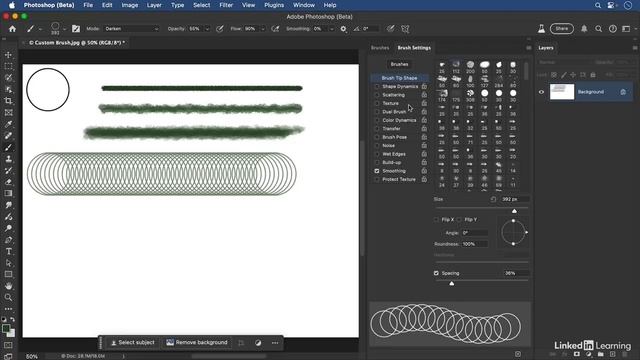Open the Filter menu
The image size is (640, 360).
pyautogui.click(x=226, y=5)
